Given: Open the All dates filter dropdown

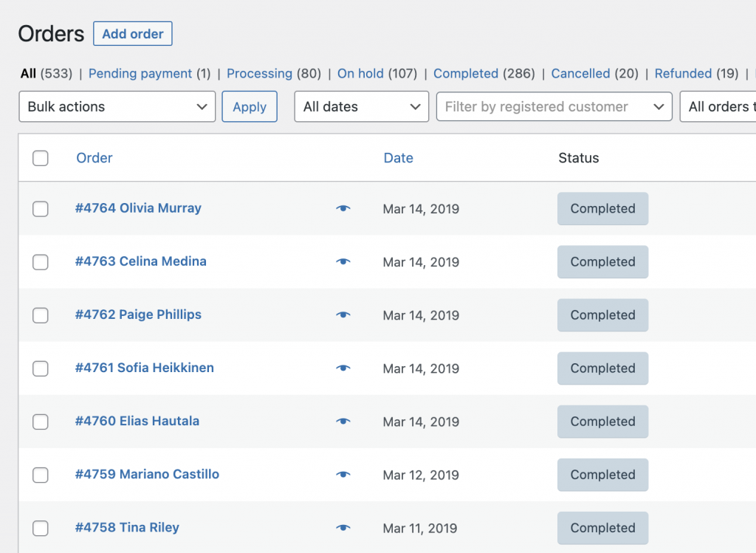Looking at the screenshot, I should pyautogui.click(x=361, y=106).
